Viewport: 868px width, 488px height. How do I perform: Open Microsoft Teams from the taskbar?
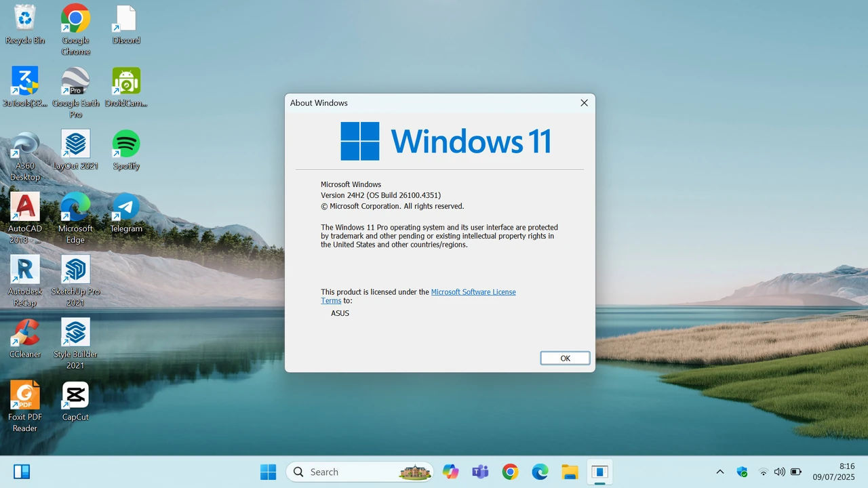(480, 472)
